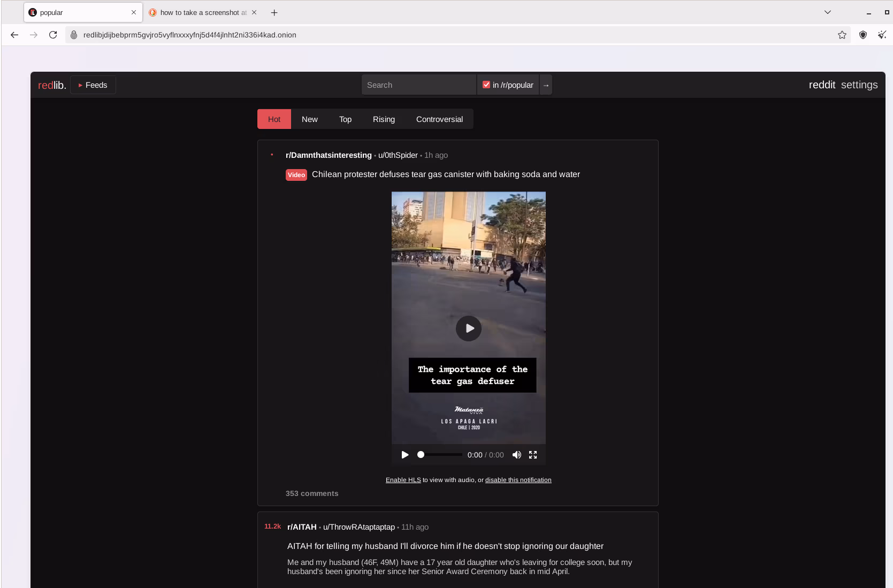
Task: Switch to the Top sorting tab
Action: (x=345, y=119)
